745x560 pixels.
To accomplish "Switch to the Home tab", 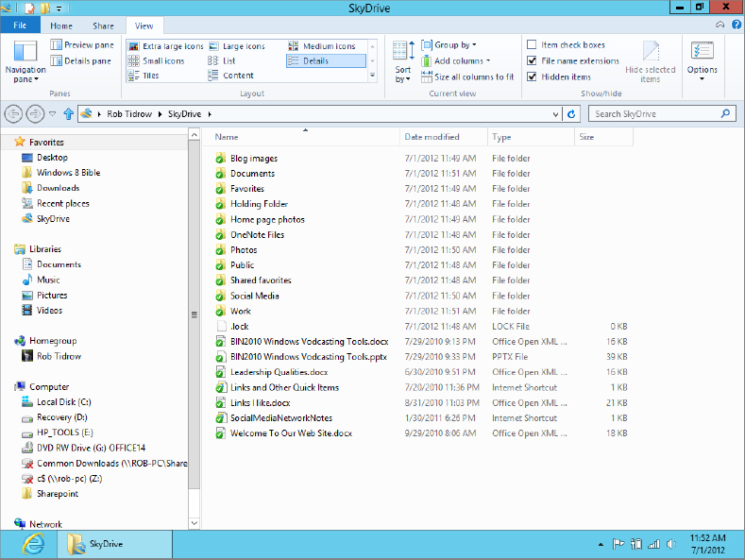I will click(61, 25).
